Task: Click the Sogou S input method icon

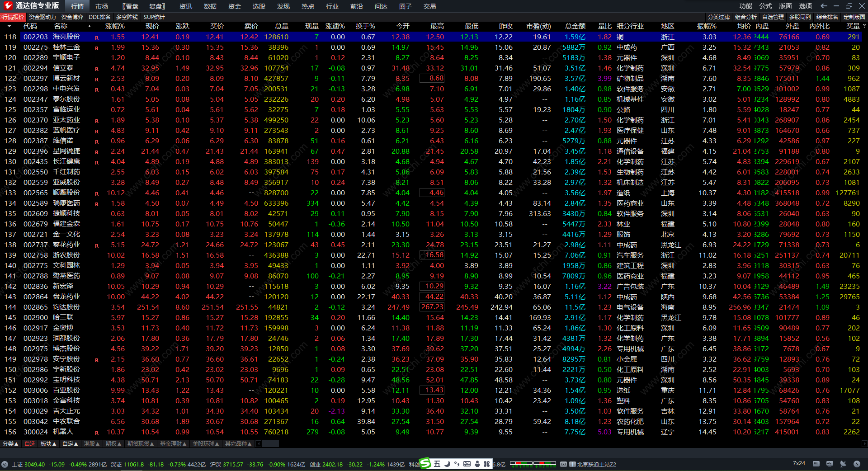Action: click(x=425, y=463)
